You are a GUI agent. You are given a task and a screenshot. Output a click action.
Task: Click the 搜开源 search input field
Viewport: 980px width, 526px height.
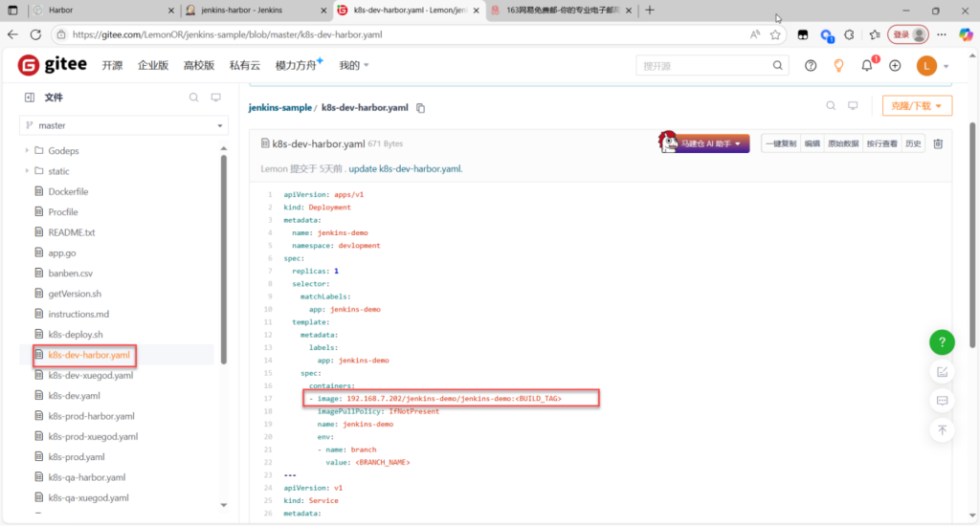click(703, 65)
